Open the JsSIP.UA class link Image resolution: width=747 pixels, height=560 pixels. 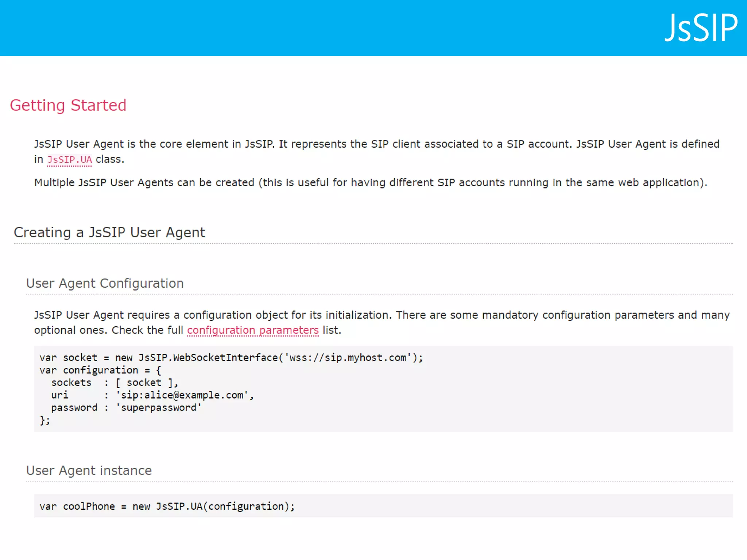(x=69, y=160)
